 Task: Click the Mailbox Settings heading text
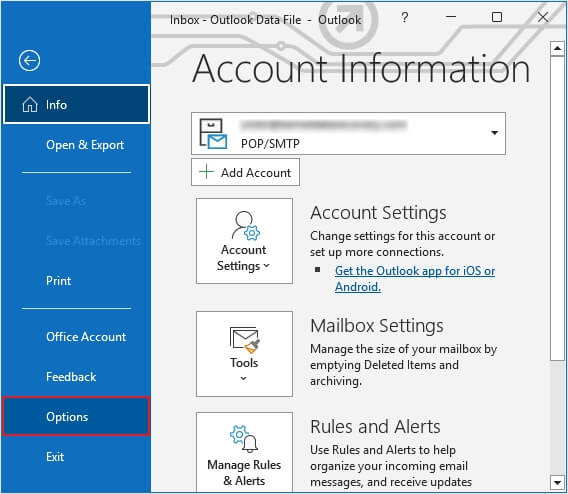(x=377, y=326)
